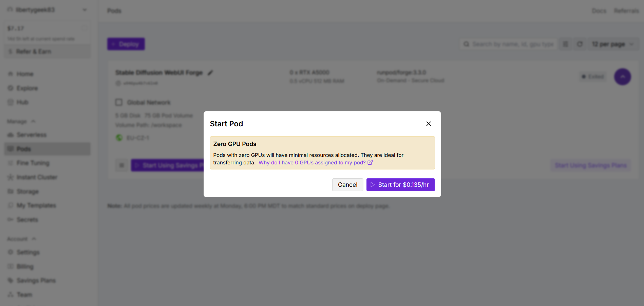Click the pod ID under the pod name
Screen dimensions: 644x306
pyautogui.click(x=140, y=83)
